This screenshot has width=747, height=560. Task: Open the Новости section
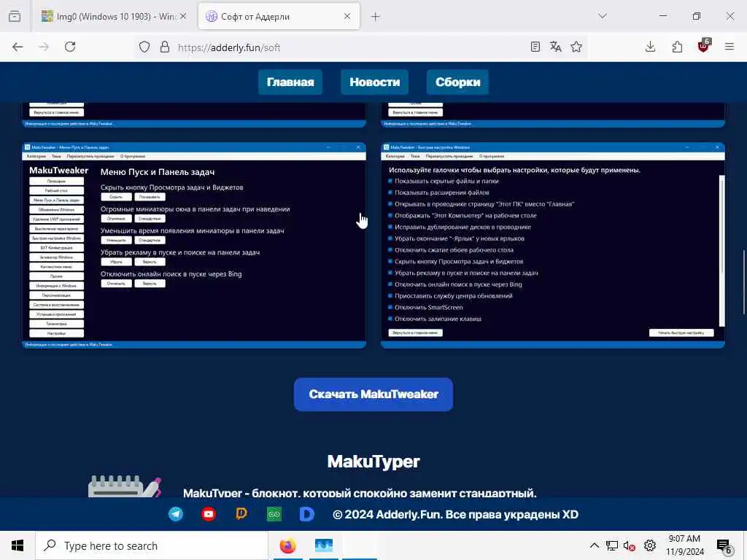point(374,82)
